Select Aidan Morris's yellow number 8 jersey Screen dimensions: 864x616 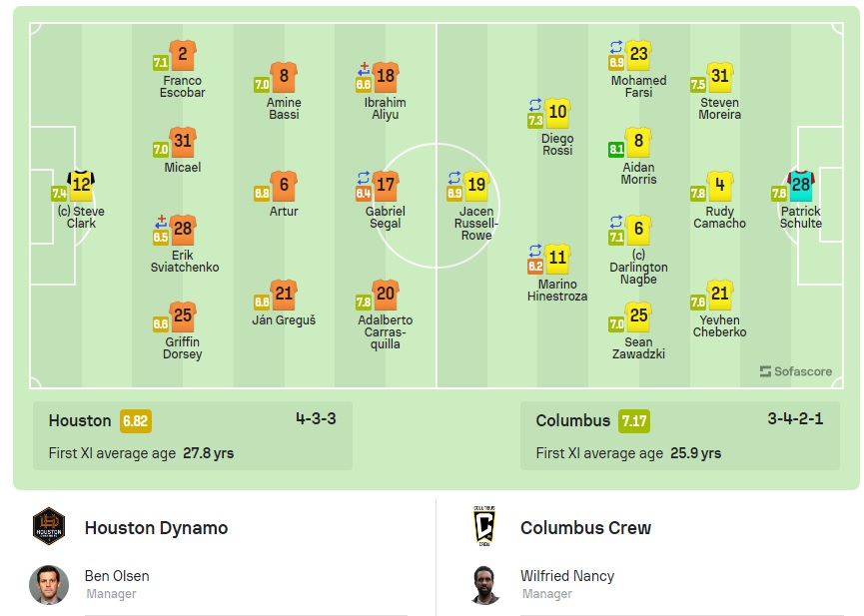click(x=639, y=141)
